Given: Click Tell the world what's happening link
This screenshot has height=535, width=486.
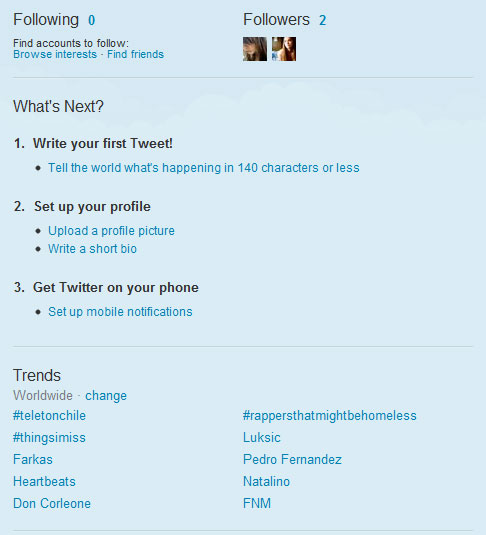Looking at the screenshot, I should coord(204,168).
